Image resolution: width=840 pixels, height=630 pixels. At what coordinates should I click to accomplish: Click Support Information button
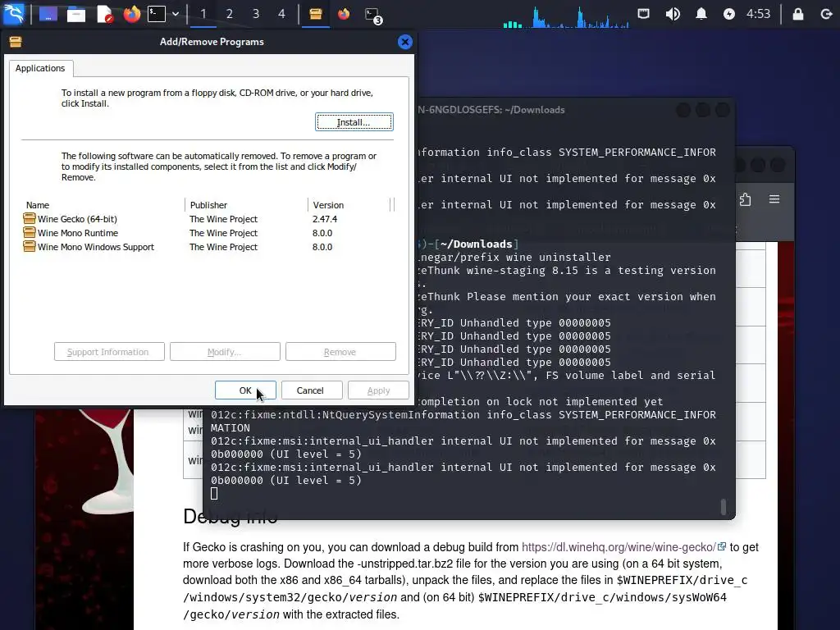[109, 352]
